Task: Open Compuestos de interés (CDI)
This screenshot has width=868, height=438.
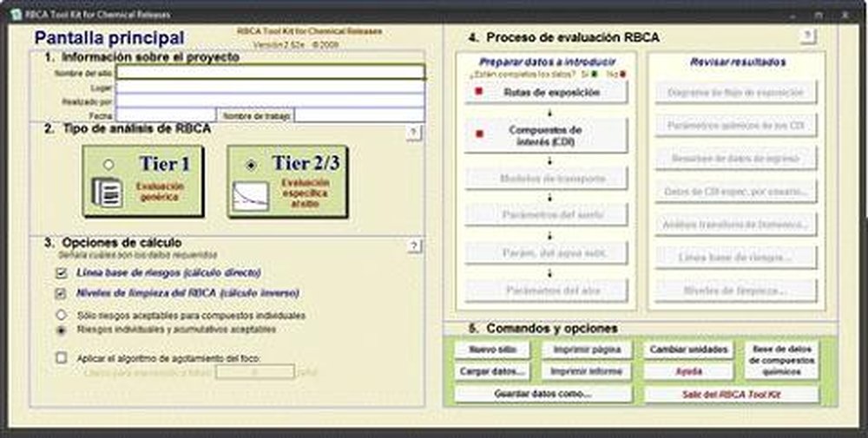Action: [546, 135]
